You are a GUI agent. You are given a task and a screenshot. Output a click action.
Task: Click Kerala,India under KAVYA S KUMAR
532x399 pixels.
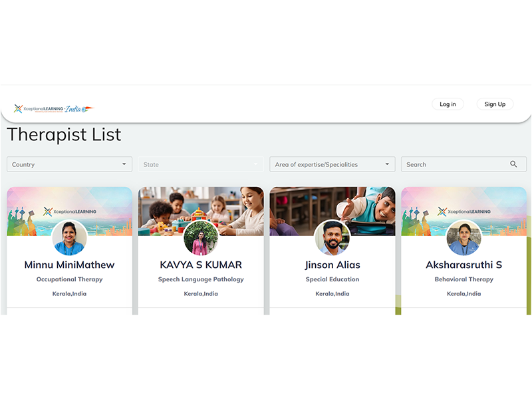coord(201,294)
